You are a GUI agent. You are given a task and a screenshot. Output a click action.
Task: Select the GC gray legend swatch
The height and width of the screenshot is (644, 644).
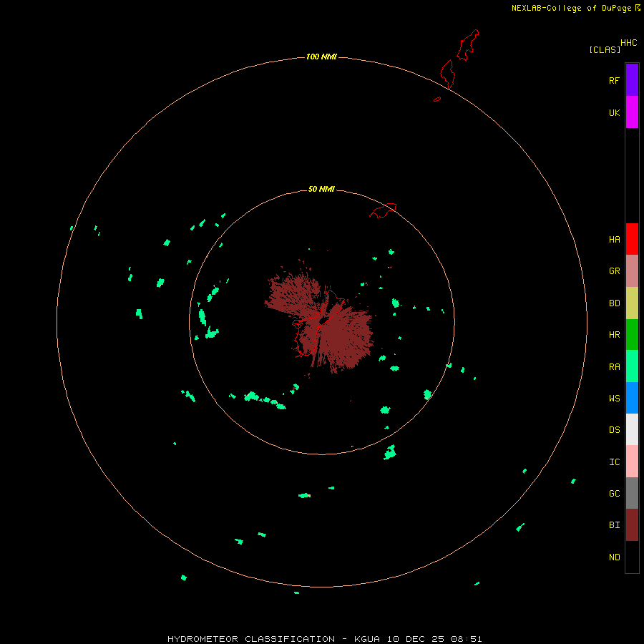tap(632, 493)
